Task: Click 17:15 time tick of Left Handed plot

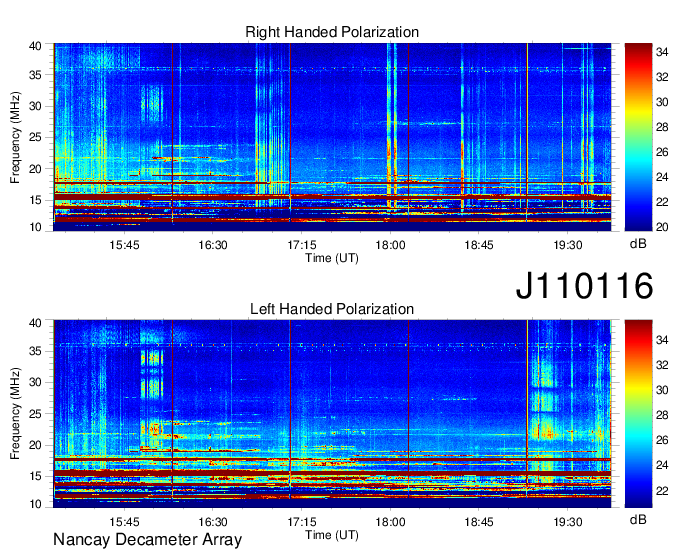Action: point(301,522)
